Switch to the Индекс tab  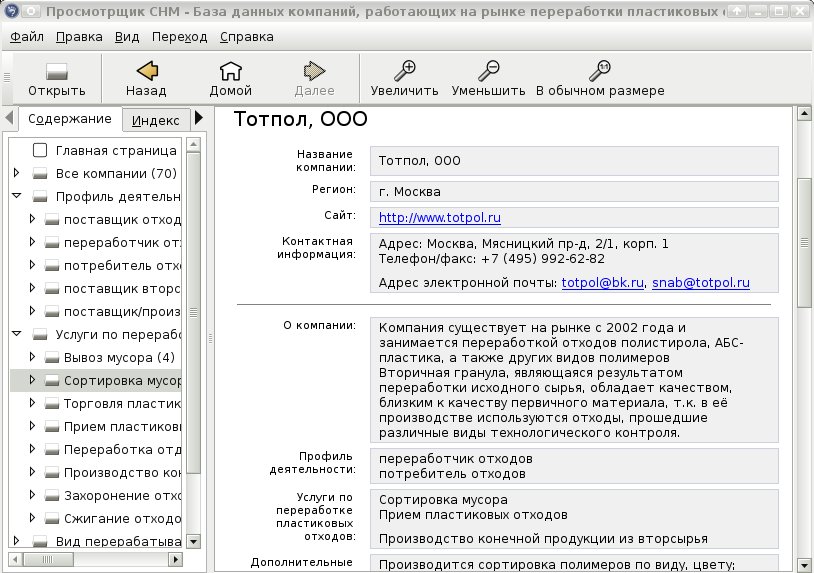click(x=155, y=120)
